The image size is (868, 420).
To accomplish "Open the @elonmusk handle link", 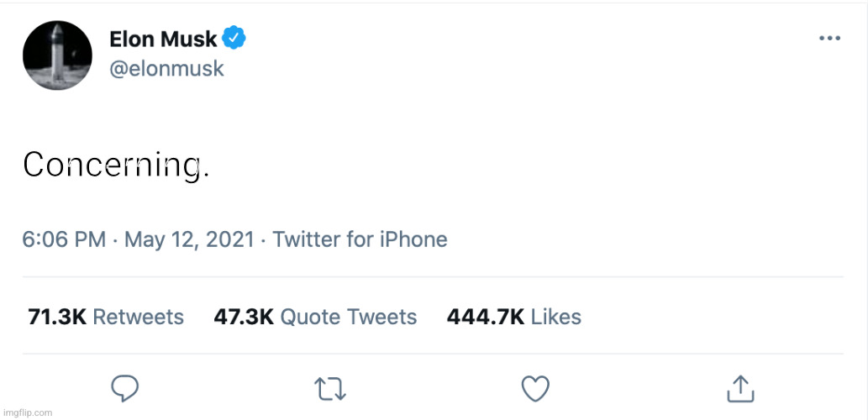I will tap(166, 68).
